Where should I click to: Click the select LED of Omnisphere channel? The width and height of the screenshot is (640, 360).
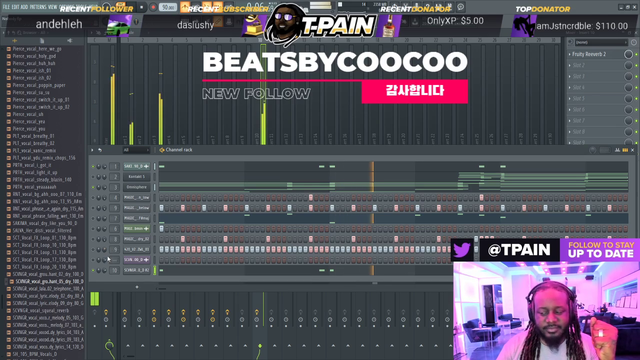click(x=155, y=187)
